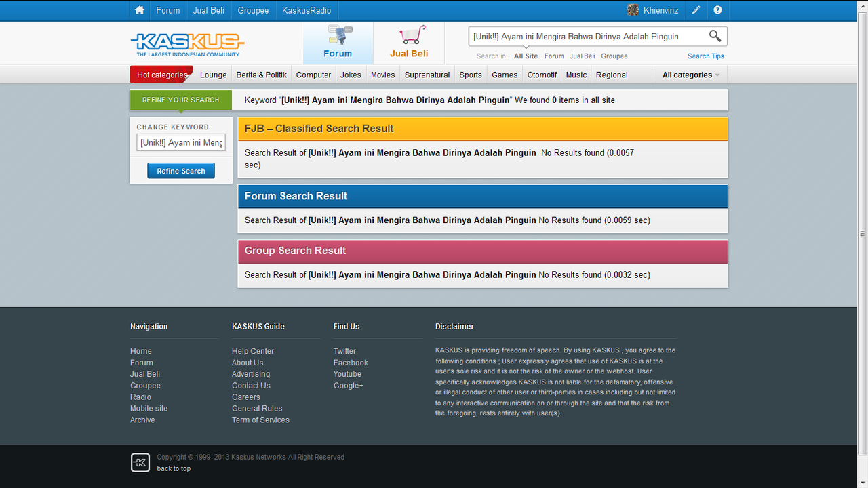The width and height of the screenshot is (868, 488).
Task: Open Search Tips link
Action: (706, 56)
